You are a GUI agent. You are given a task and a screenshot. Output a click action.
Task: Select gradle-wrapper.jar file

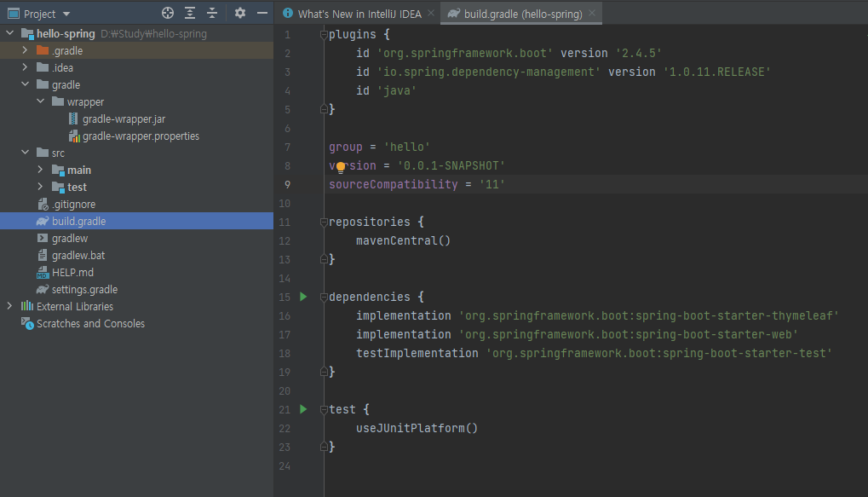pyautogui.click(x=124, y=119)
